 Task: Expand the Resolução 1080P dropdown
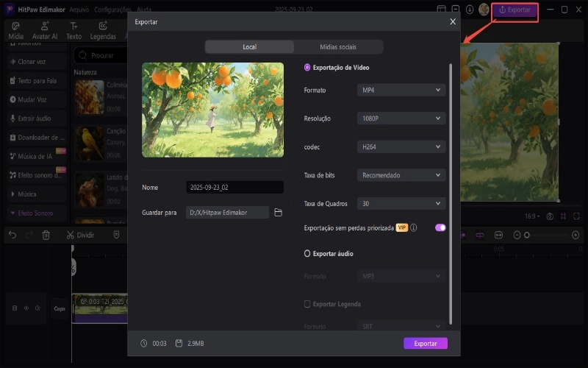[x=401, y=118]
